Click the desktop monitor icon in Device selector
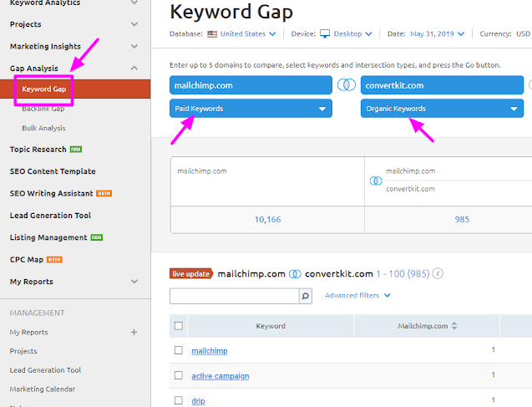Image resolution: width=532 pixels, height=407 pixels. point(324,34)
